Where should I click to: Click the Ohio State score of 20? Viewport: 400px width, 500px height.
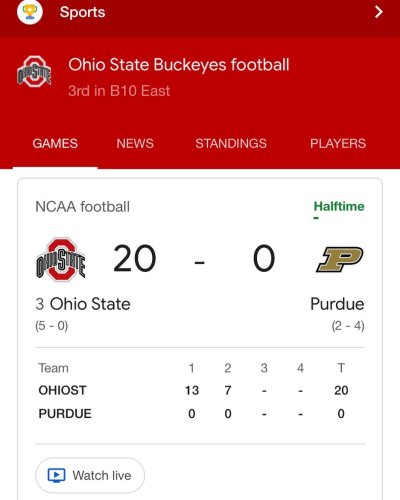pyautogui.click(x=135, y=258)
